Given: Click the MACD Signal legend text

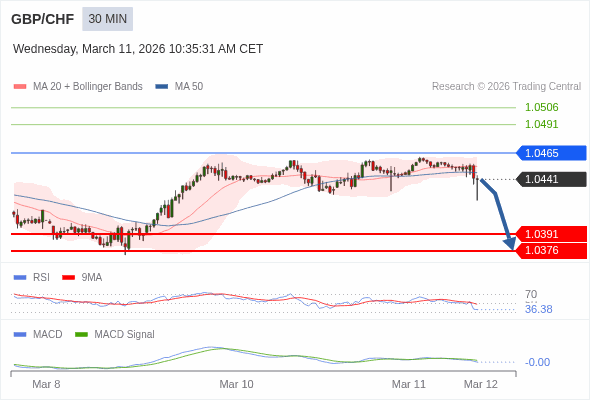Looking at the screenshot, I should coord(125,335).
